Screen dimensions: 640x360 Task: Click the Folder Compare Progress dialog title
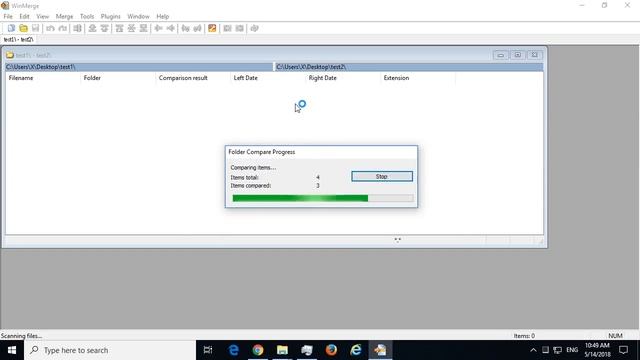pos(262,152)
